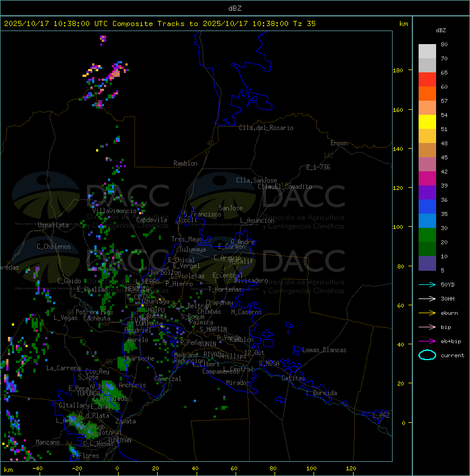Click the cyan current ellipse icon

427,355
